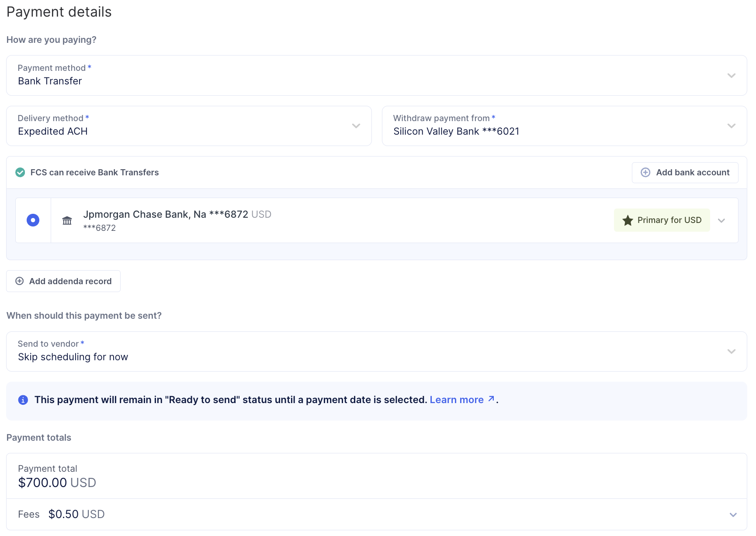
Task: Click the Payment totals heading
Action: (x=39, y=438)
